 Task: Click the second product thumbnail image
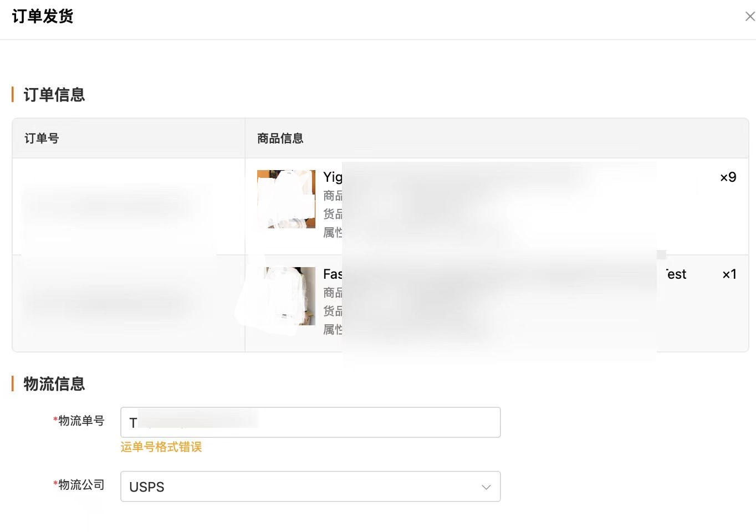pyautogui.click(x=286, y=296)
